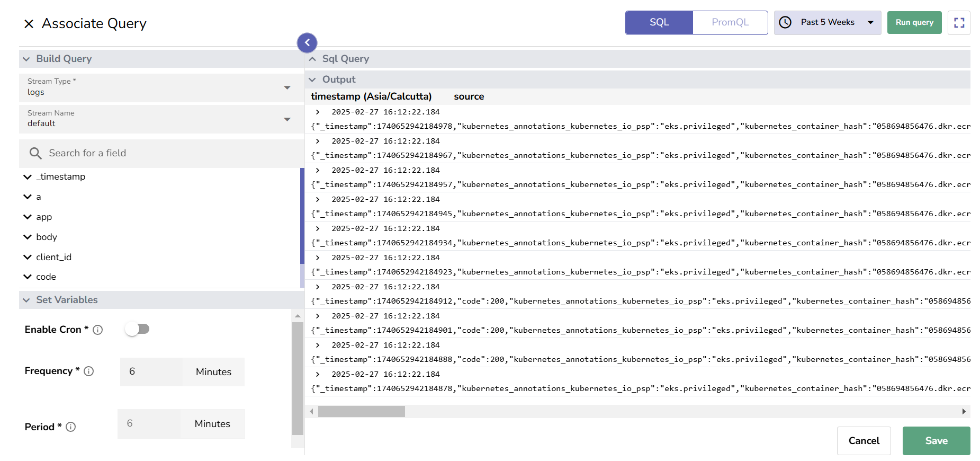Switch to the PromQL tab
Viewport: 980px width, 461px height.
tap(730, 22)
